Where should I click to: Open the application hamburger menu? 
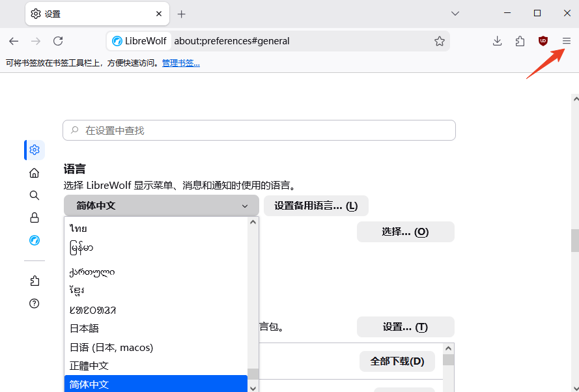(567, 41)
